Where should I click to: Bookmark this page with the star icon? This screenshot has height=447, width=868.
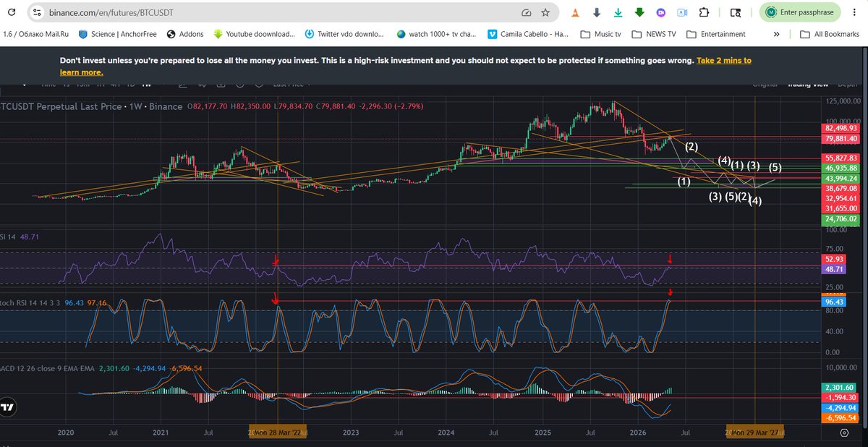(545, 13)
